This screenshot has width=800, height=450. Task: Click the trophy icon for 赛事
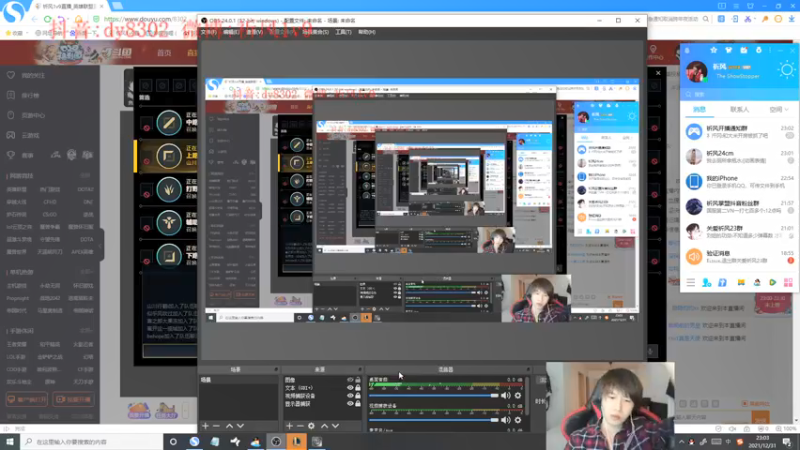pos(11,155)
